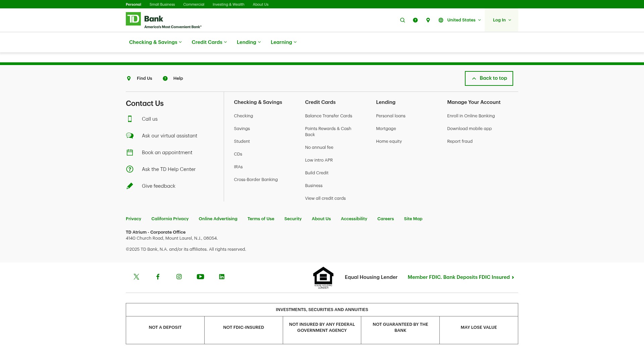This screenshot has height=362, width=644.
Task: Open TD Bank's Instagram page
Action: pyautogui.click(x=179, y=277)
